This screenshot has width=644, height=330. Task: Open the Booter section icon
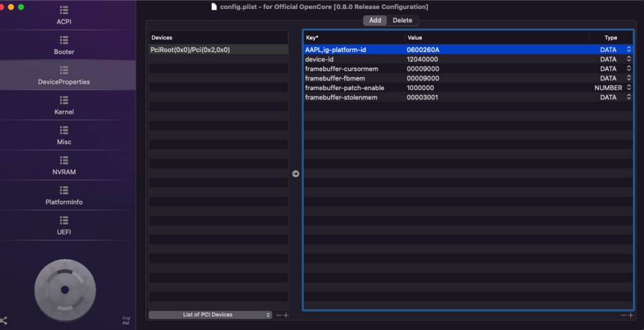(64, 41)
